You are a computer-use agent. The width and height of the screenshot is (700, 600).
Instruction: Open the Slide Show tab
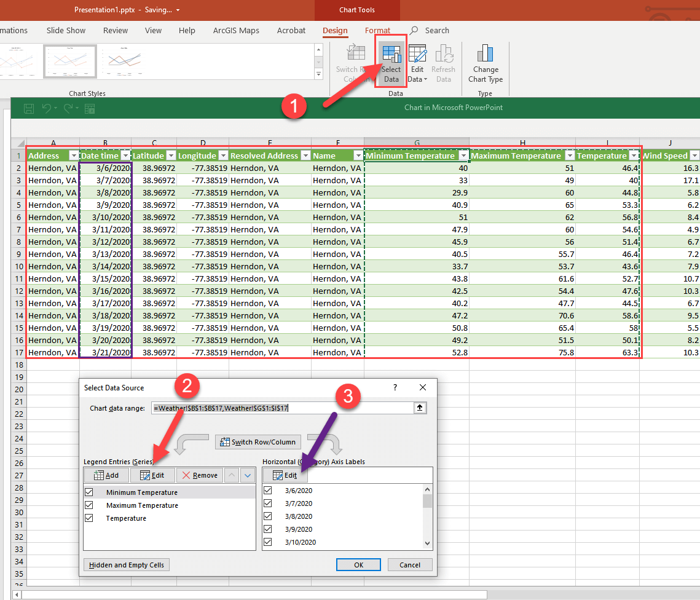66,31
